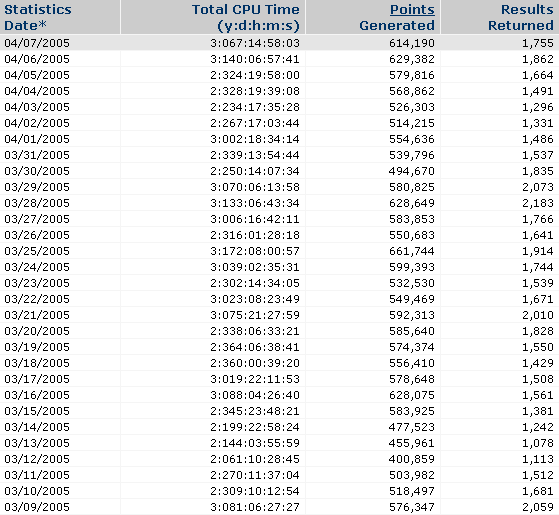Click results returned value 1,078
The height and width of the screenshot is (515, 559).
pos(538,443)
